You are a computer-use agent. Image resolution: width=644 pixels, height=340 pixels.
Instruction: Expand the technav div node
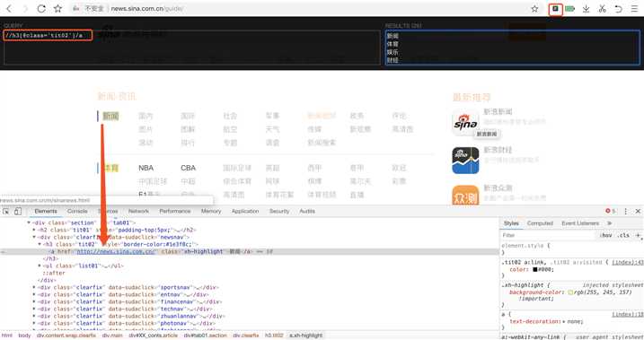click(34, 309)
